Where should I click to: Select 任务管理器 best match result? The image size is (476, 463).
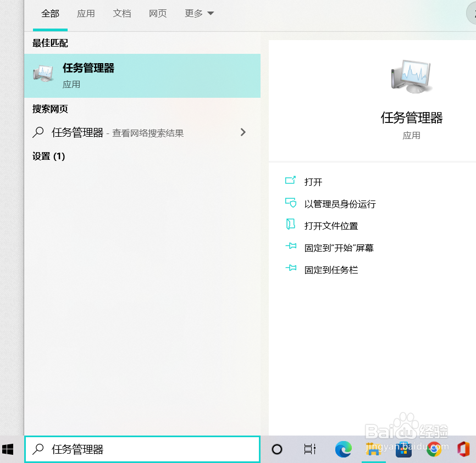point(142,76)
